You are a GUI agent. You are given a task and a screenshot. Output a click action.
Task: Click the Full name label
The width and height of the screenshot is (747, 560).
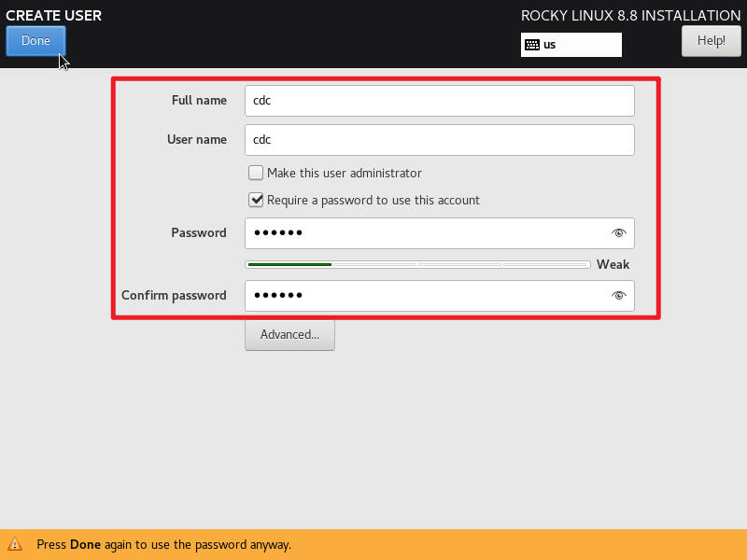click(199, 100)
